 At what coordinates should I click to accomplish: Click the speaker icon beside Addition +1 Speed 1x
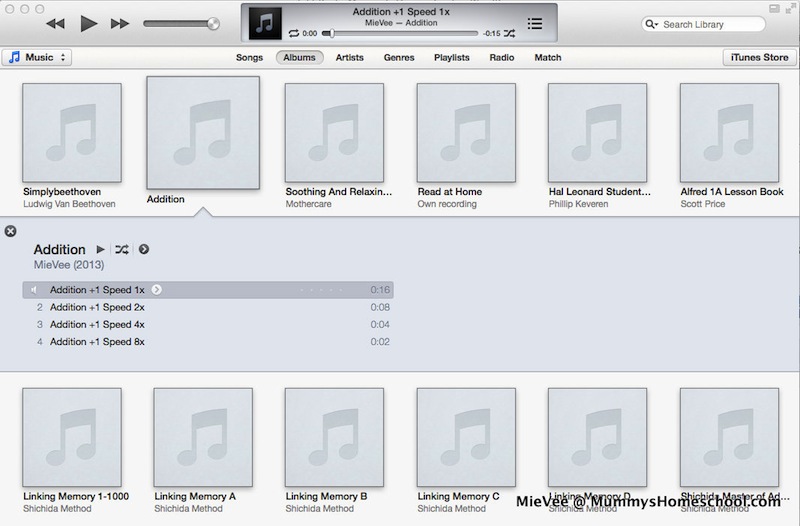click(35, 290)
